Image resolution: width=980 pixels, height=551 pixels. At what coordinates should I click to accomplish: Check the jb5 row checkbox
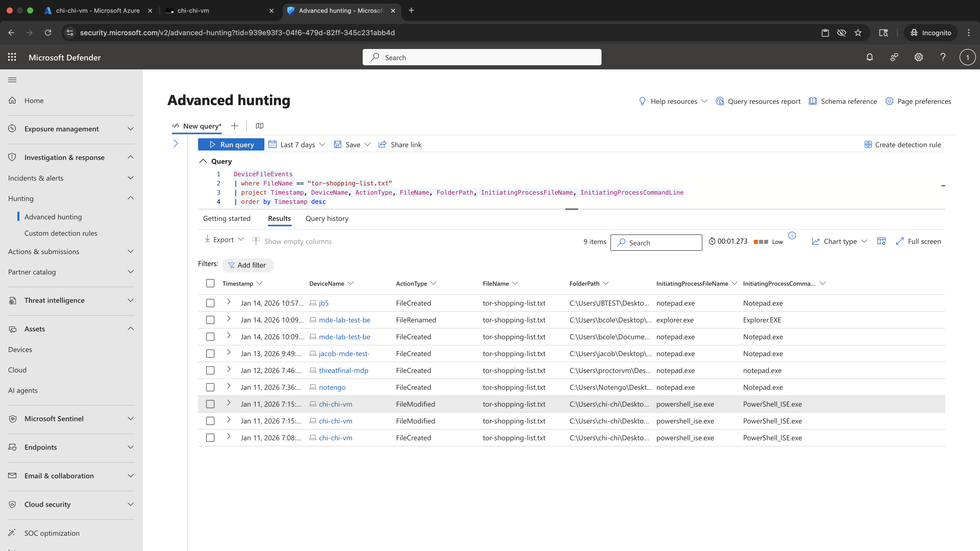pos(210,303)
